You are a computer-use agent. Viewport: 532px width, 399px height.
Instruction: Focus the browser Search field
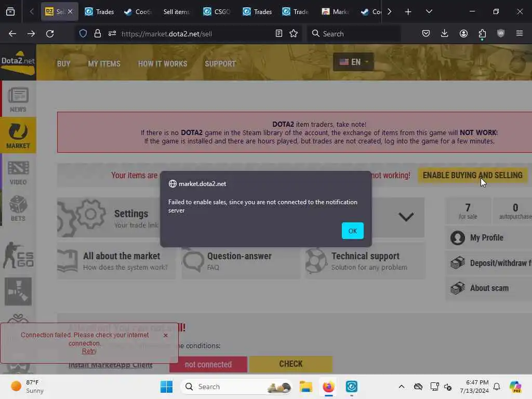354,34
